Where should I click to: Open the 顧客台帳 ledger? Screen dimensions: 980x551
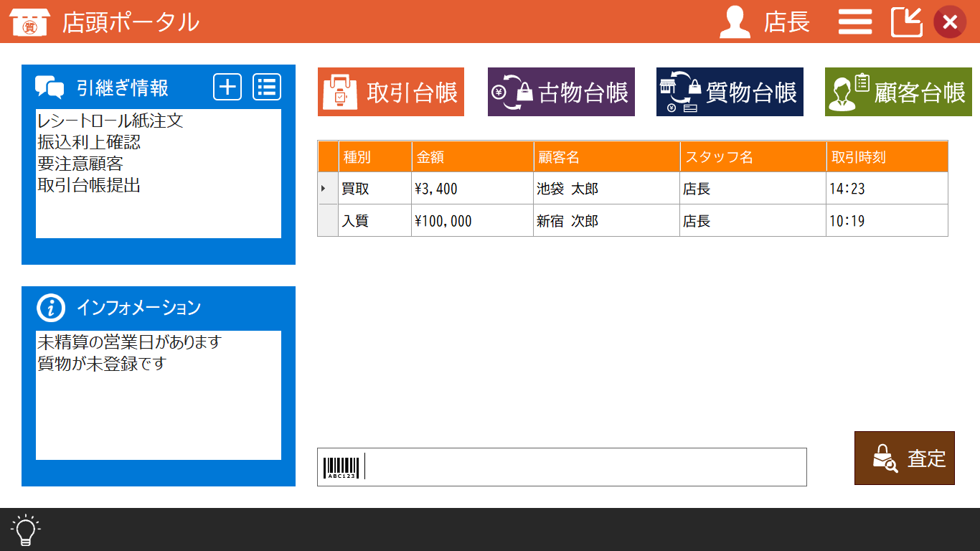pyautogui.click(x=898, y=92)
